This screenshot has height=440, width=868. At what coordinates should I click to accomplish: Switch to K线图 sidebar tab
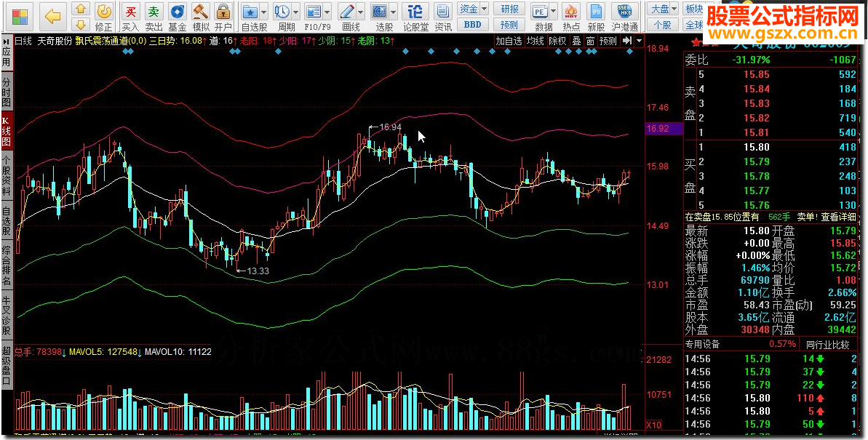tap(6, 131)
